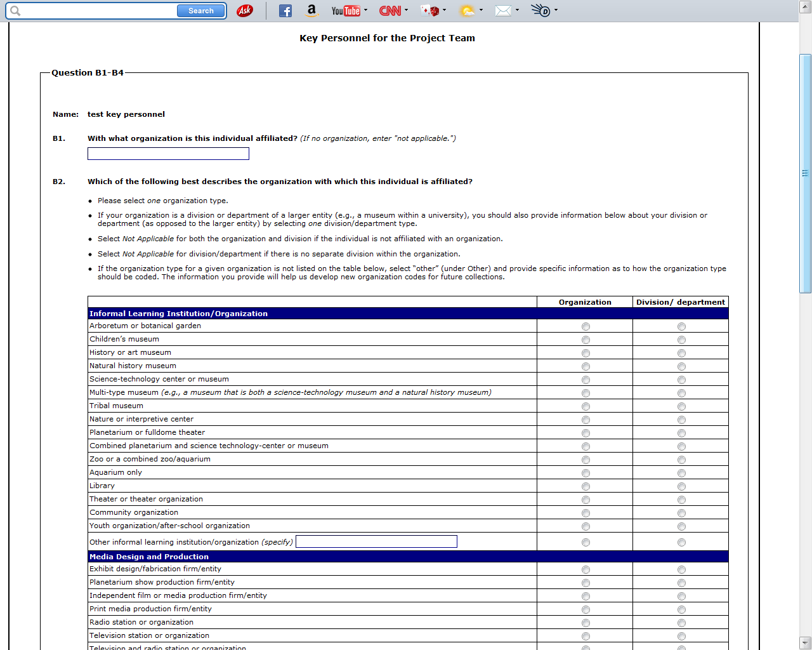Image resolution: width=812 pixels, height=650 pixels.
Task: Click the "Community organization" row label
Action: [134, 512]
